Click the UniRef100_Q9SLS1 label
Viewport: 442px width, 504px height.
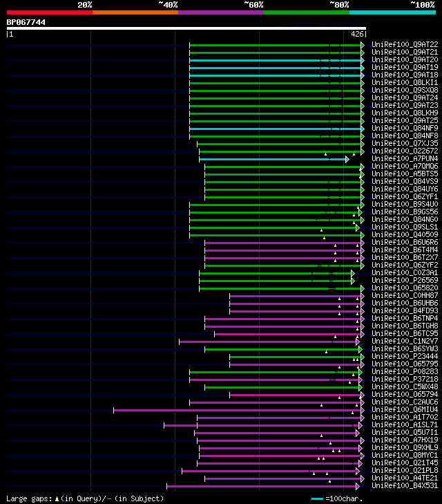point(405,227)
